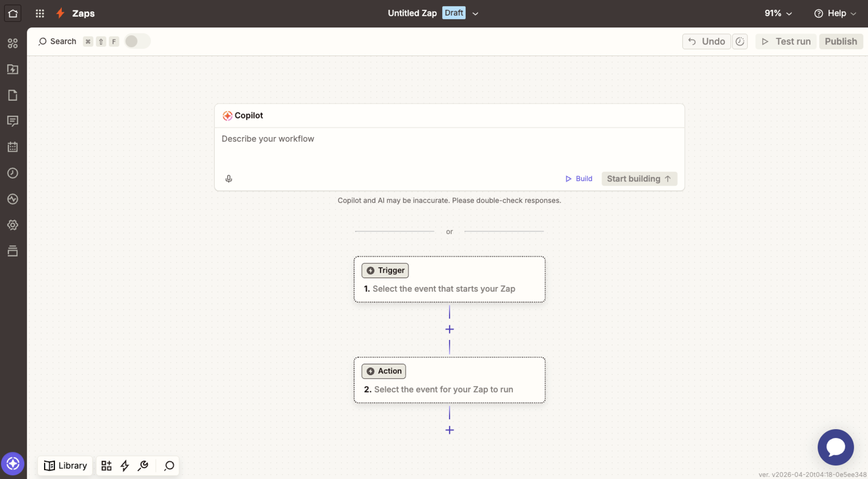Click the wrench tool in bottom toolbar

(x=143, y=465)
